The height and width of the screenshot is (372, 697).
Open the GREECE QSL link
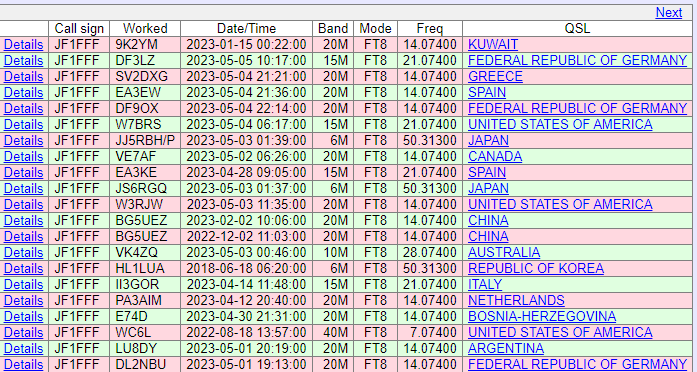(x=495, y=76)
